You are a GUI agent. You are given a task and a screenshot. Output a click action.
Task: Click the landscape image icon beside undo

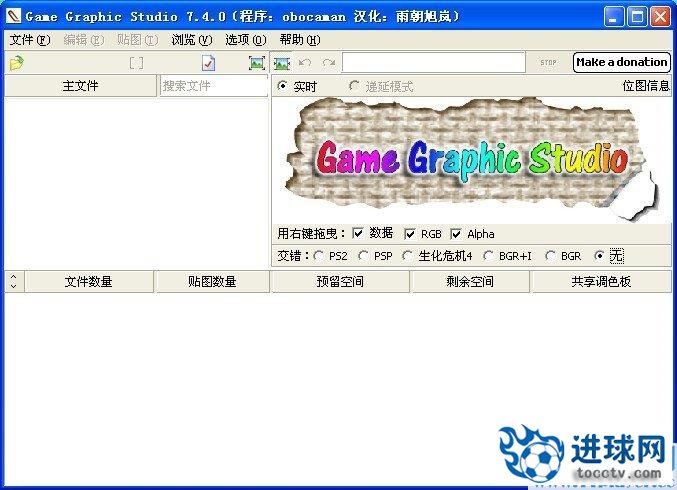[x=282, y=63]
